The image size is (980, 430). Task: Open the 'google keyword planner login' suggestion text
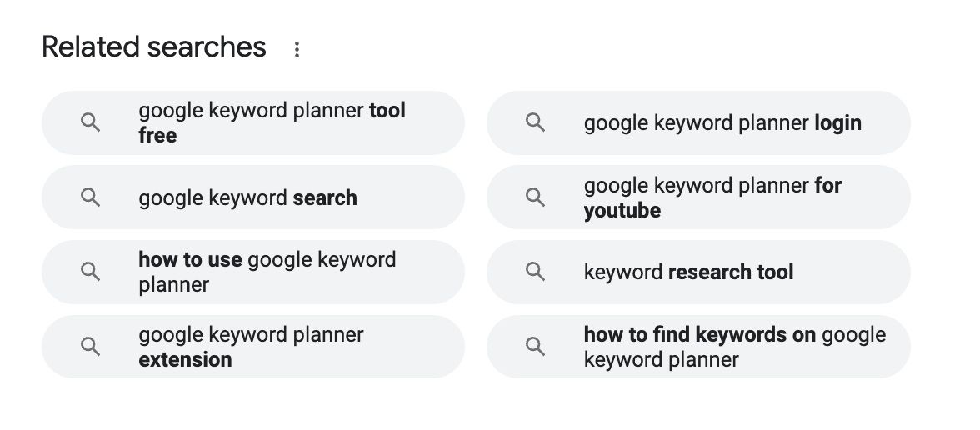click(722, 123)
